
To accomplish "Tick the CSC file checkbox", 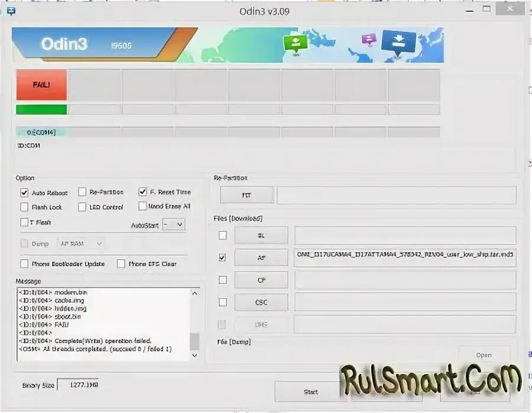I will [223, 302].
